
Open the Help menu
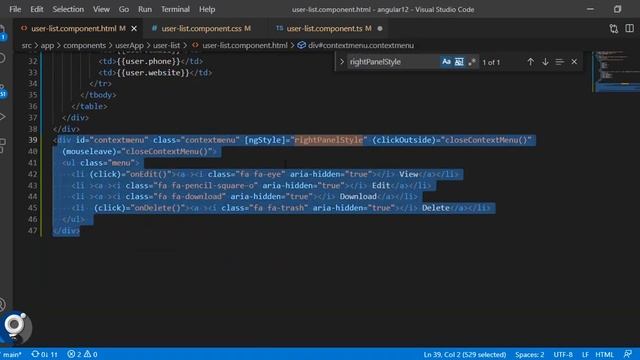click(207, 9)
